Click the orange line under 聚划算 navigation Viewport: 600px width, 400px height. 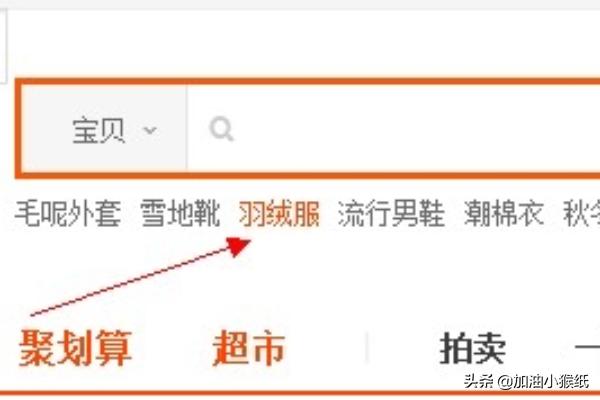click(x=300, y=393)
